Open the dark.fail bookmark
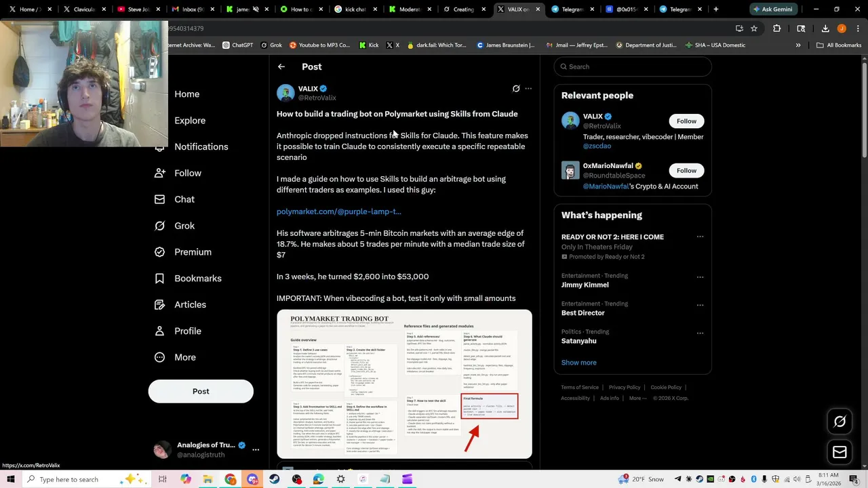 coord(437,45)
